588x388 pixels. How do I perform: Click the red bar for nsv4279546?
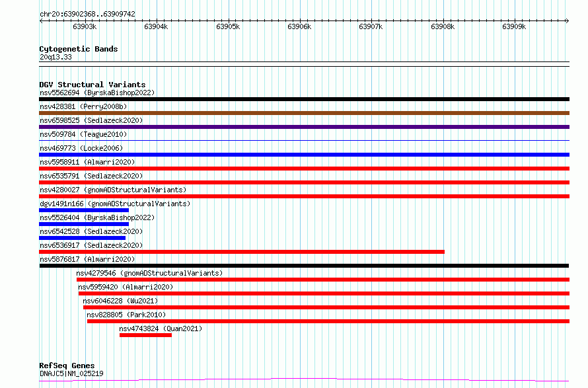[323, 280]
